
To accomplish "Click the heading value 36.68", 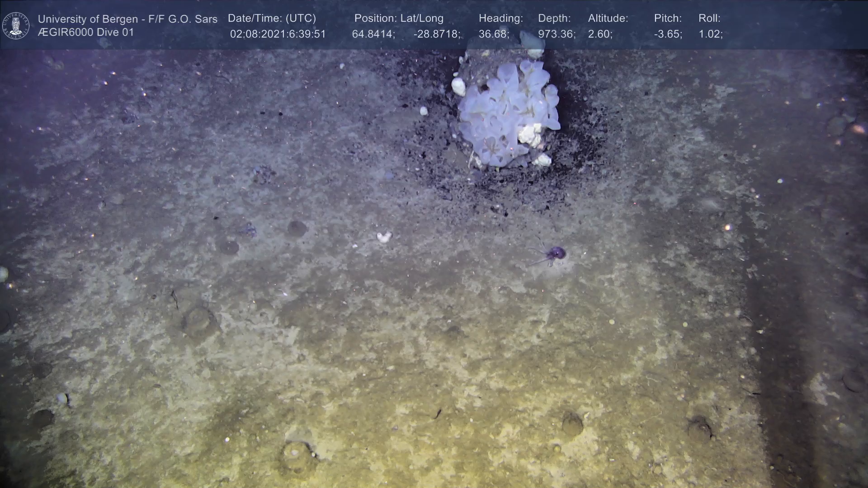I will (493, 34).
